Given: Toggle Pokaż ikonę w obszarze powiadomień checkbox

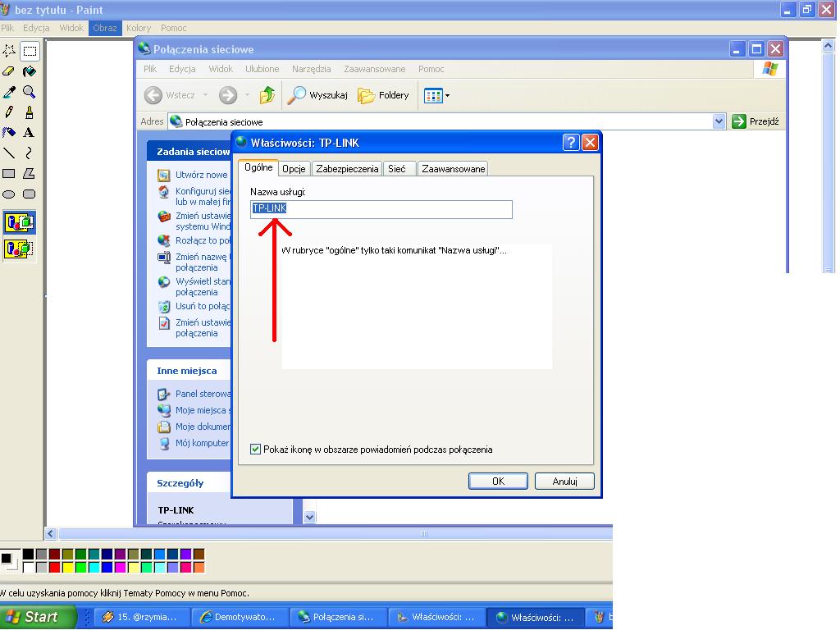Looking at the screenshot, I should point(256,450).
